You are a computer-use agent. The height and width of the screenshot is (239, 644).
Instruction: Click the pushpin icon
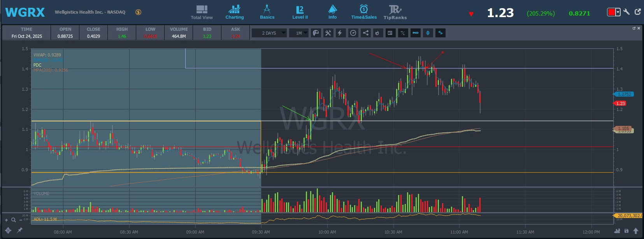point(19,230)
